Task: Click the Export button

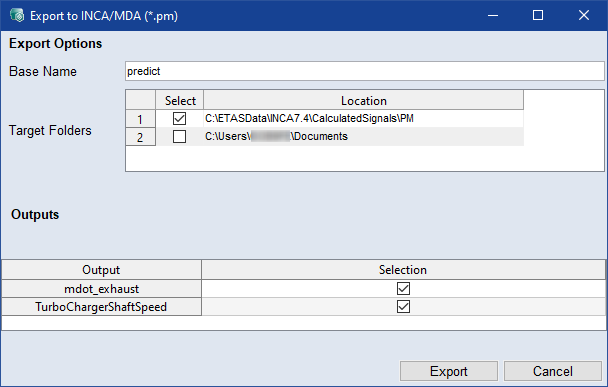Action: click(x=449, y=371)
